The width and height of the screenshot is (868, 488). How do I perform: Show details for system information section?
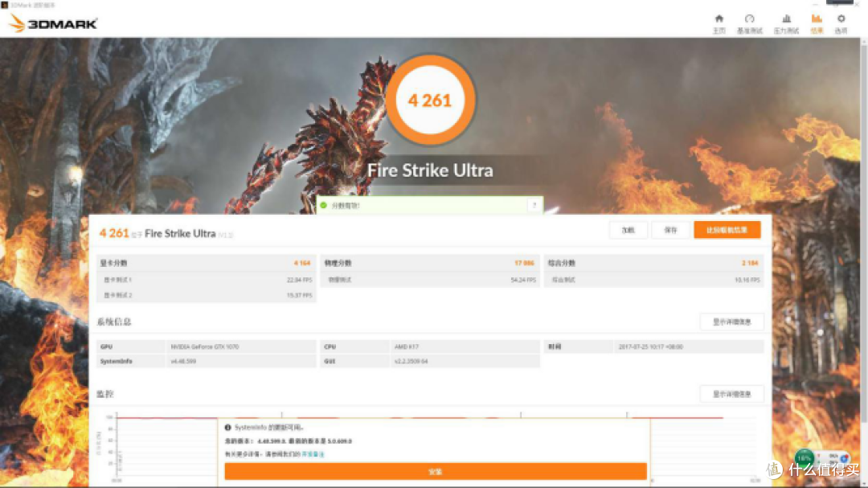(731, 322)
